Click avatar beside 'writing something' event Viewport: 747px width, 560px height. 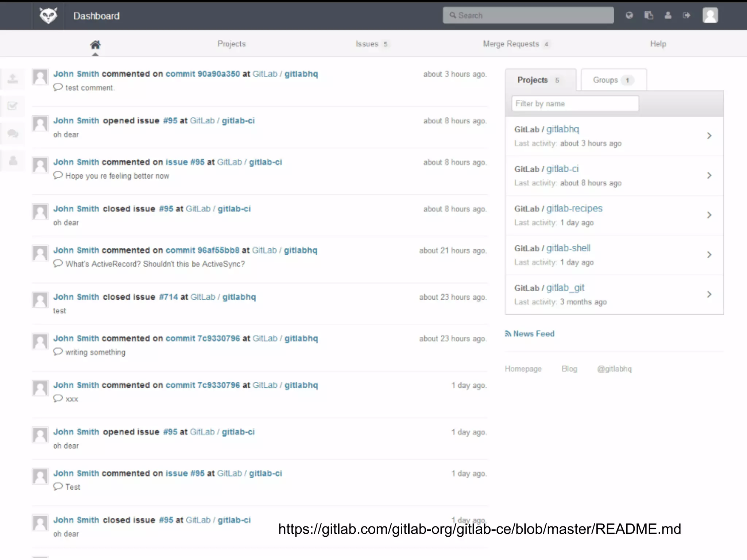(x=40, y=341)
